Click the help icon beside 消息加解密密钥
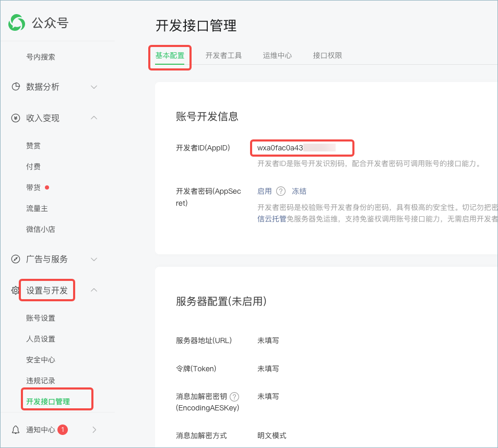 (234, 396)
